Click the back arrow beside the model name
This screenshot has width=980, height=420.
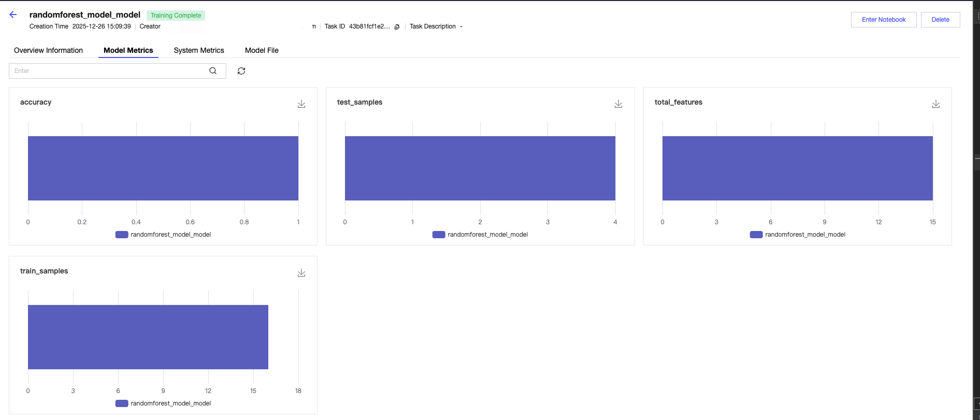(x=13, y=15)
